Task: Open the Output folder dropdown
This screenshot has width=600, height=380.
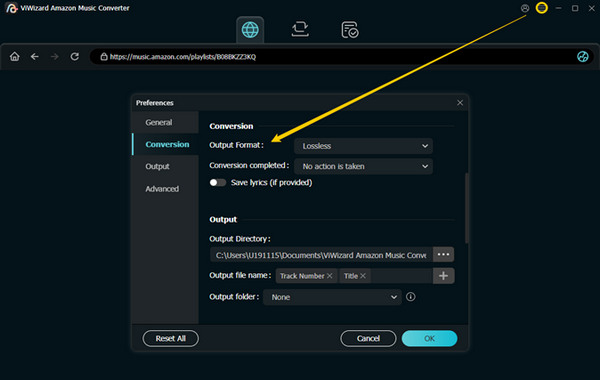Action: coord(332,297)
